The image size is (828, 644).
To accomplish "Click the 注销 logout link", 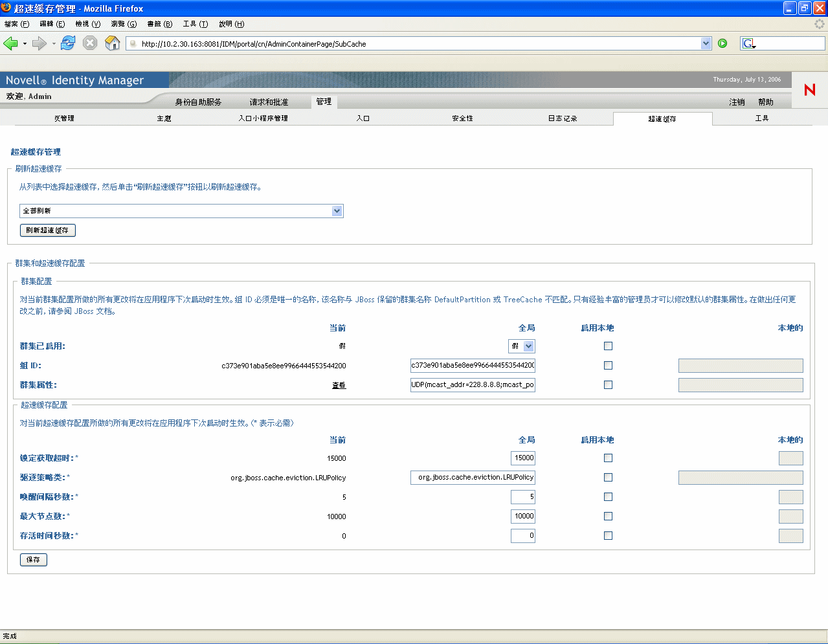I will (737, 102).
